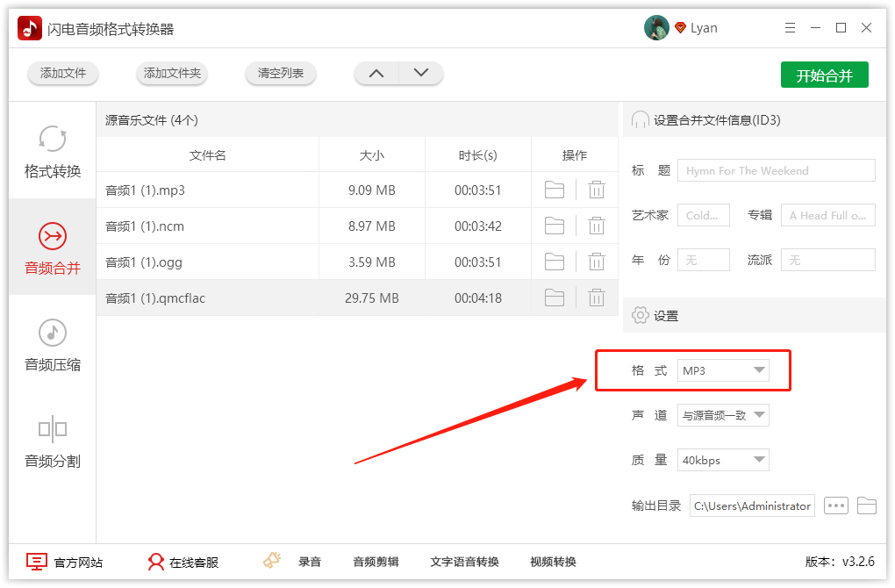Click the 清空列表 button

(x=280, y=73)
